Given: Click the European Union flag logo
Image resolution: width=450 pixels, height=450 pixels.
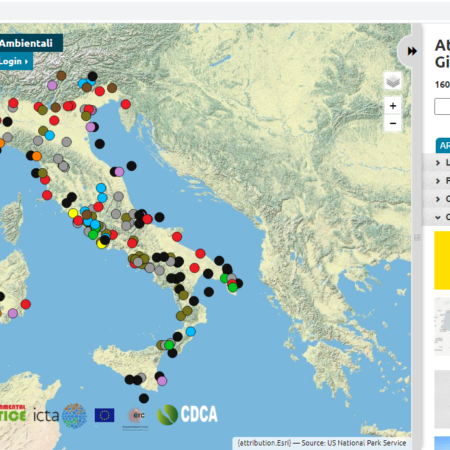Looking at the screenshot, I should point(104,415).
